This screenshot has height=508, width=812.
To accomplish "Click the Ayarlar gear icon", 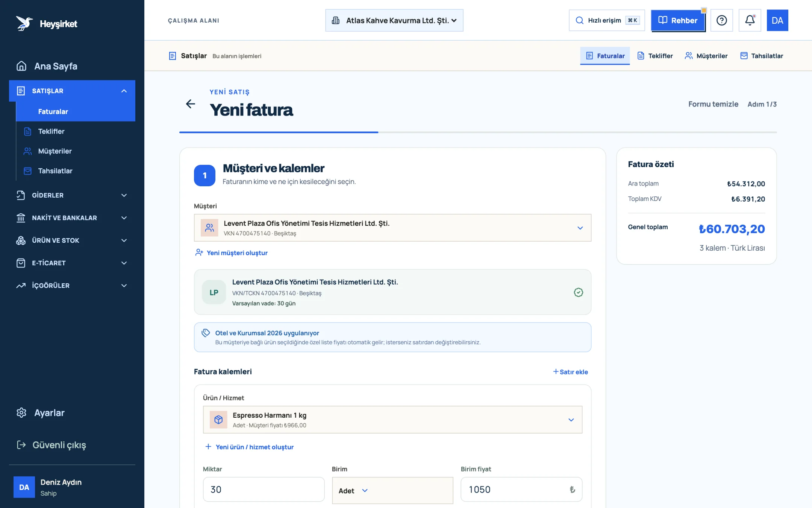I will click(21, 413).
